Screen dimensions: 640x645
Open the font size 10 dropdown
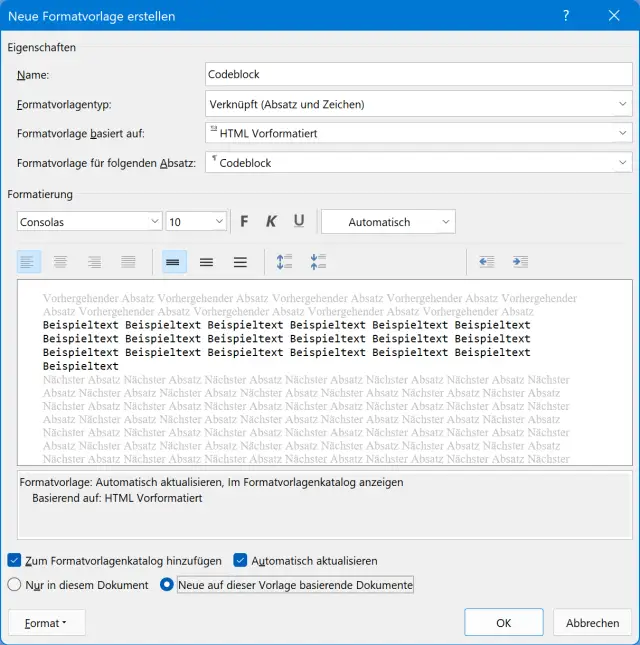tap(219, 222)
